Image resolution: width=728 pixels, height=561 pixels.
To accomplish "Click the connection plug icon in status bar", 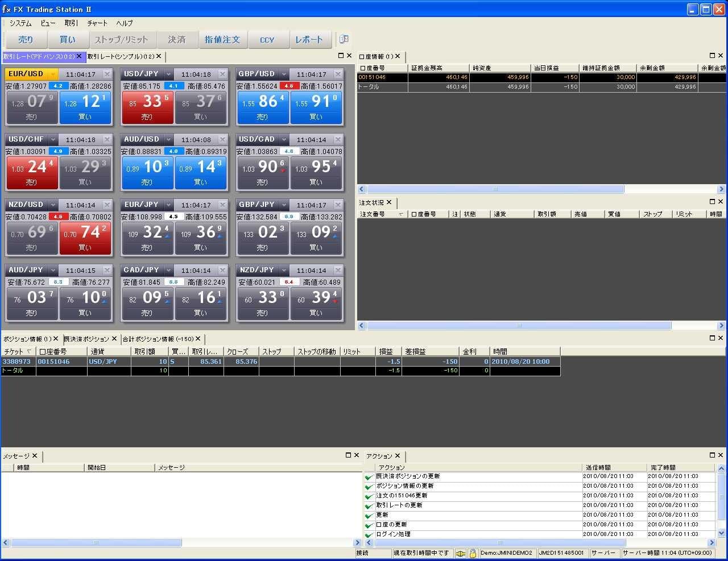I will pos(460,553).
